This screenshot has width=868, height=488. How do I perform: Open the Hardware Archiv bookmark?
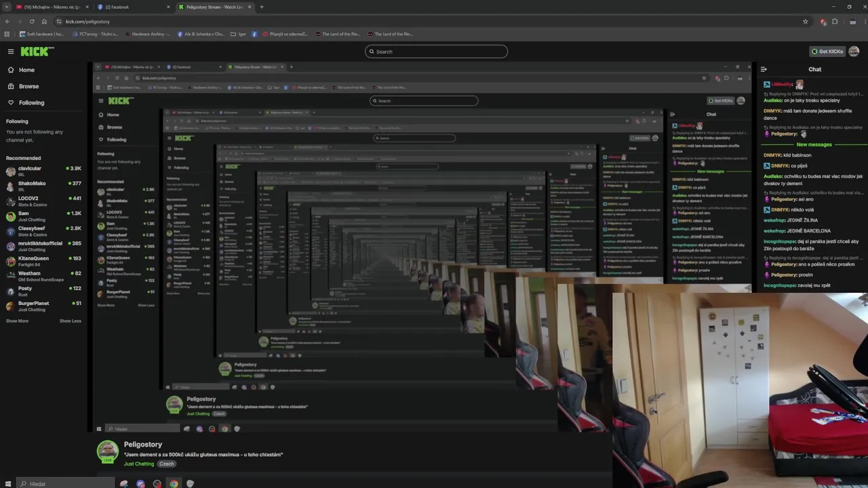(147, 34)
